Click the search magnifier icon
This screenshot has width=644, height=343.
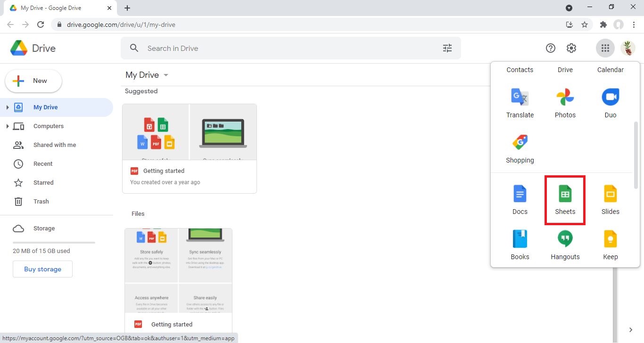134,48
